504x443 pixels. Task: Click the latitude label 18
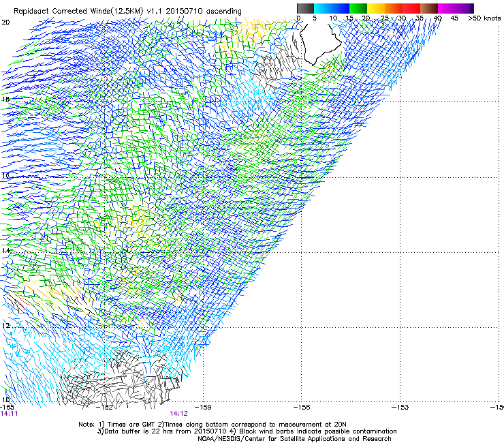[x=5, y=99]
